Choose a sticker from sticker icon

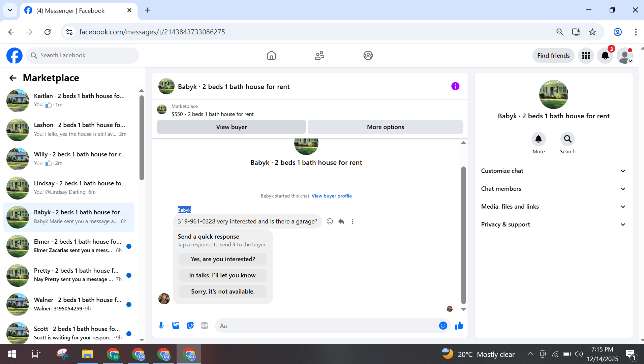click(x=190, y=326)
